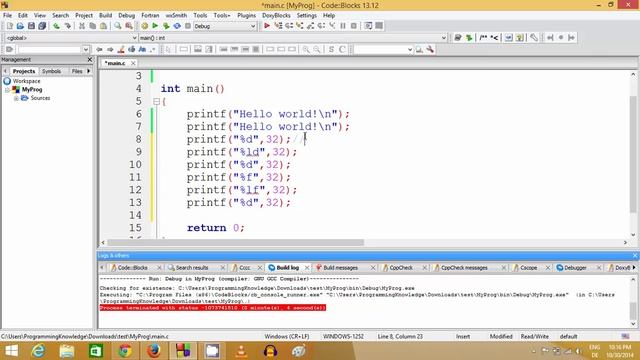The height and width of the screenshot is (360, 640).
Task: Open the Plugins menu
Action: point(246,16)
